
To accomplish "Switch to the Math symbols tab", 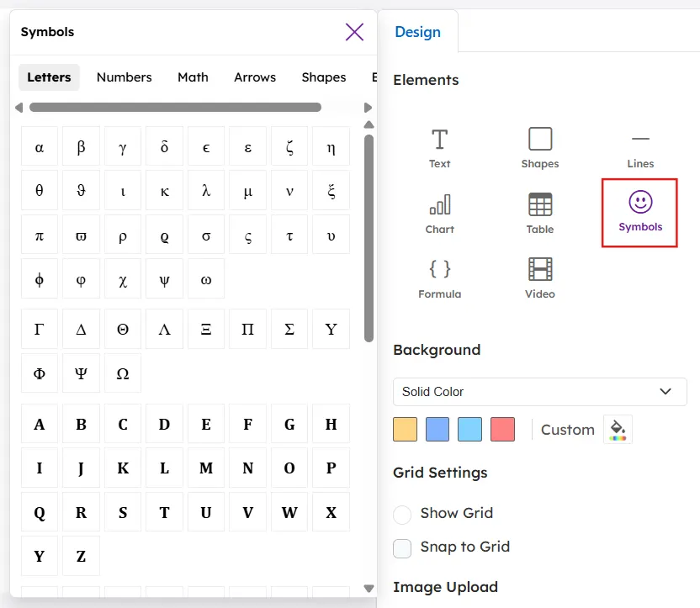I will point(193,77).
